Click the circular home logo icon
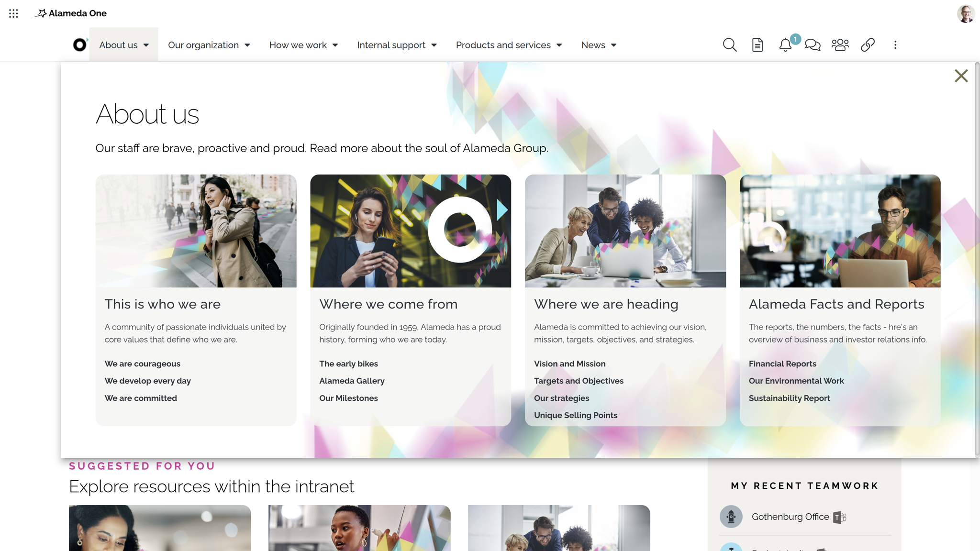Viewport: 980px width, 551px height. point(80,44)
